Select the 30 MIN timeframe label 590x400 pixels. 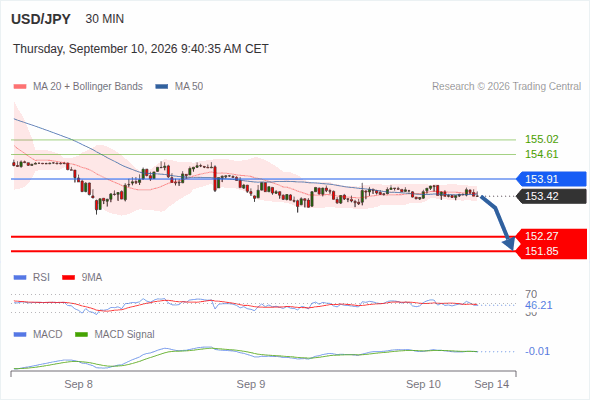click(x=105, y=19)
